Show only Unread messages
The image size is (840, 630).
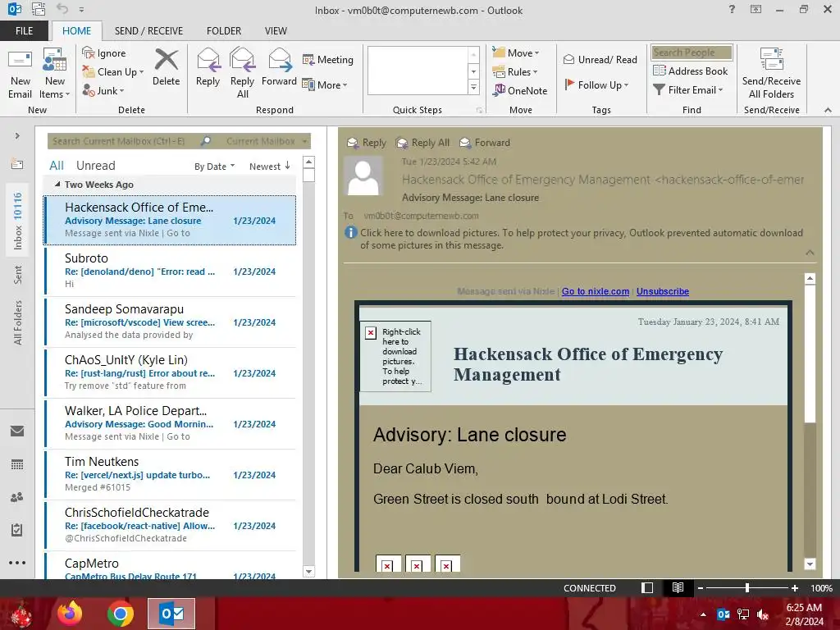[x=95, y=166]
